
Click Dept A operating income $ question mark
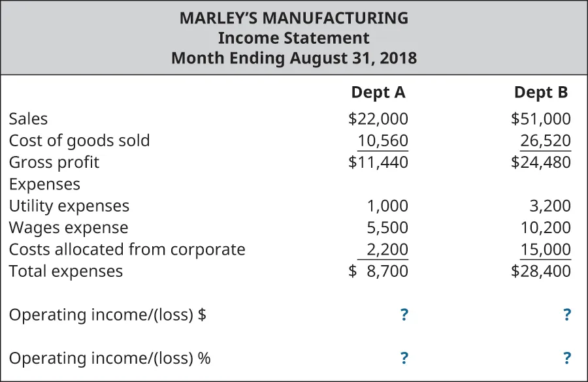(x=404, y=315)
